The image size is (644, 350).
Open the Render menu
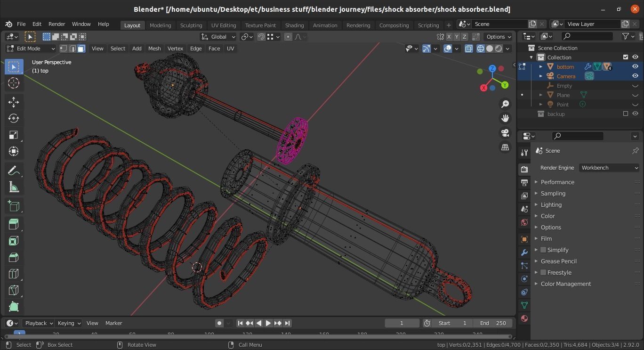tap(56, 24)
